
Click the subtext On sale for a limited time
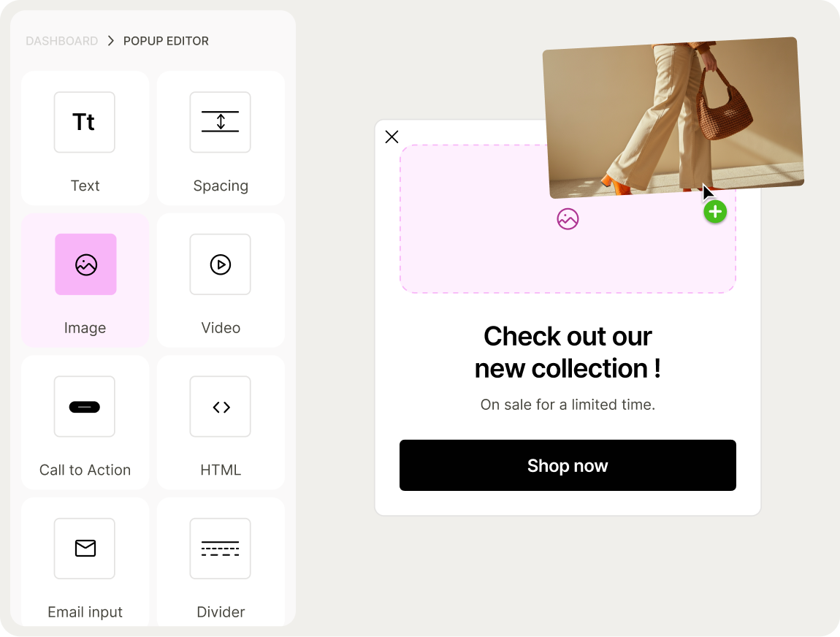pos(568,405)
